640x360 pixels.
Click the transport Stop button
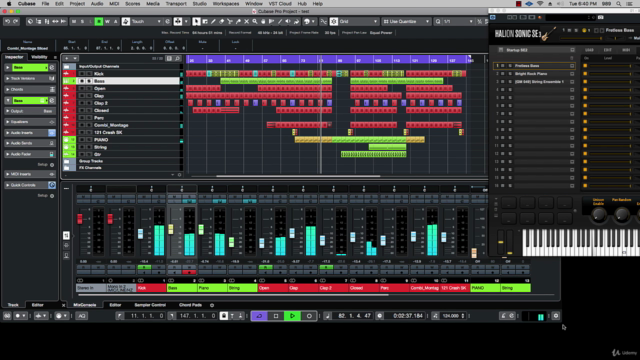coord(276,316)
